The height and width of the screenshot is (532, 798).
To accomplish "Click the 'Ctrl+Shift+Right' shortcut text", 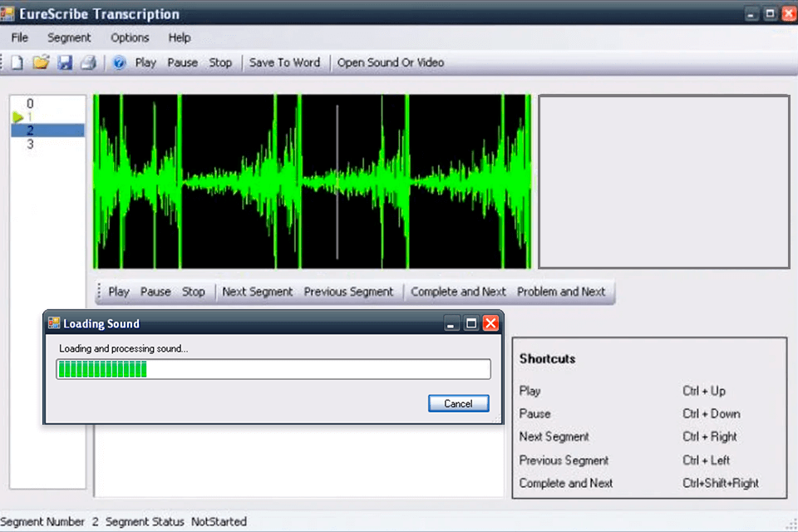I will tap(721, 483).
